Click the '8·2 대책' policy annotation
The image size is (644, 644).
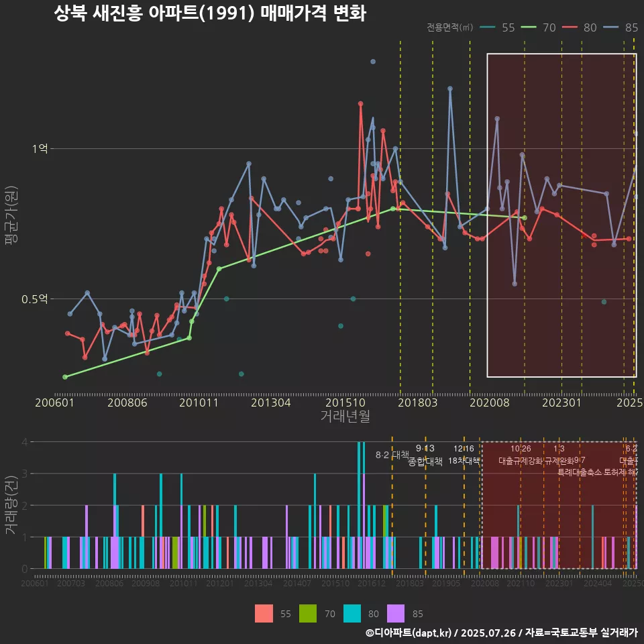pos(392,455)
